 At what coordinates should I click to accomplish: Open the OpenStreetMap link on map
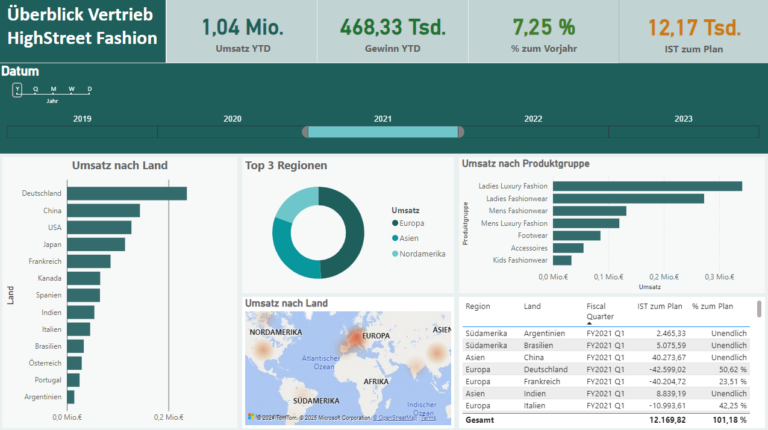(396, 418)
